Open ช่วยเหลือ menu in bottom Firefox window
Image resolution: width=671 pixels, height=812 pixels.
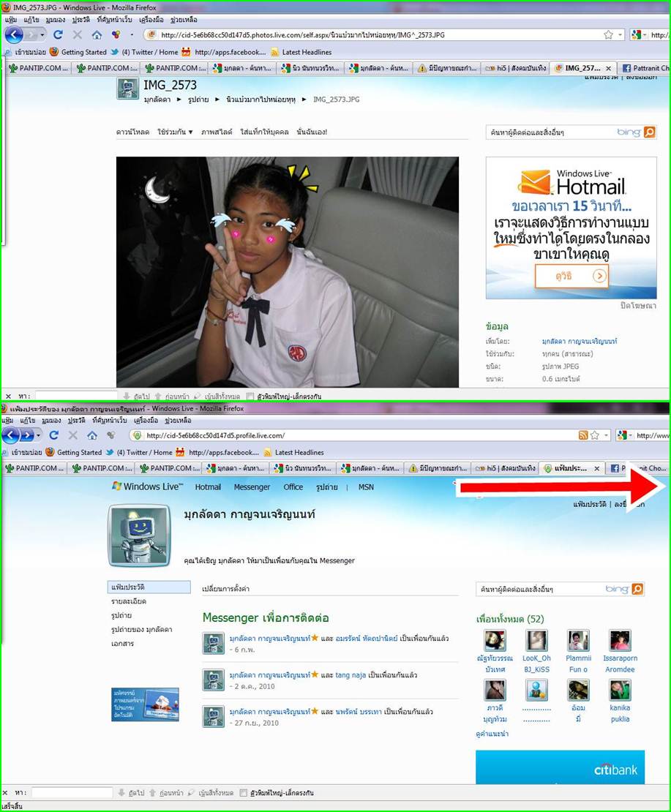coord(179,421)
